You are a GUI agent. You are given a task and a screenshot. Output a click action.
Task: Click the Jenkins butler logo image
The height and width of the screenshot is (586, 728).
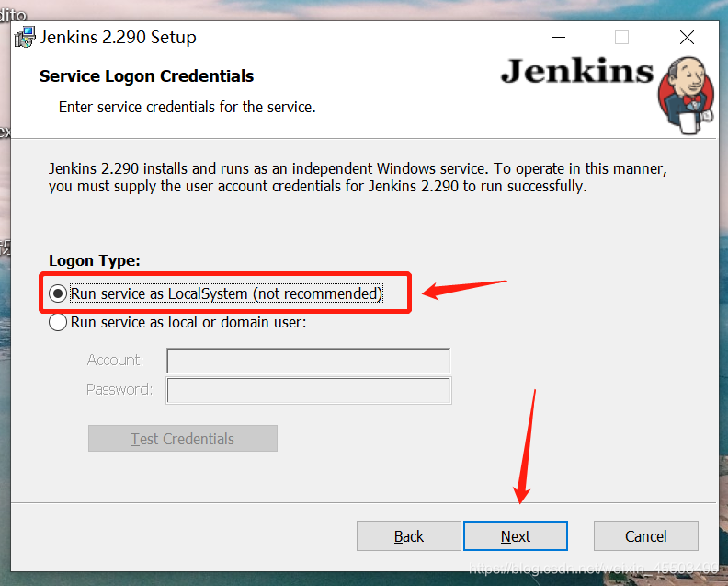coord(687,96)
